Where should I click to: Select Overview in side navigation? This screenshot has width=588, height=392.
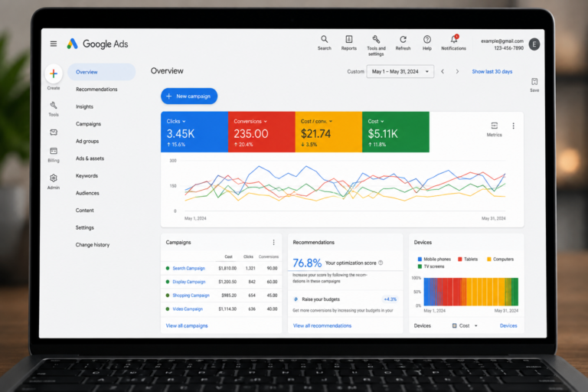[x=102, y=72]
